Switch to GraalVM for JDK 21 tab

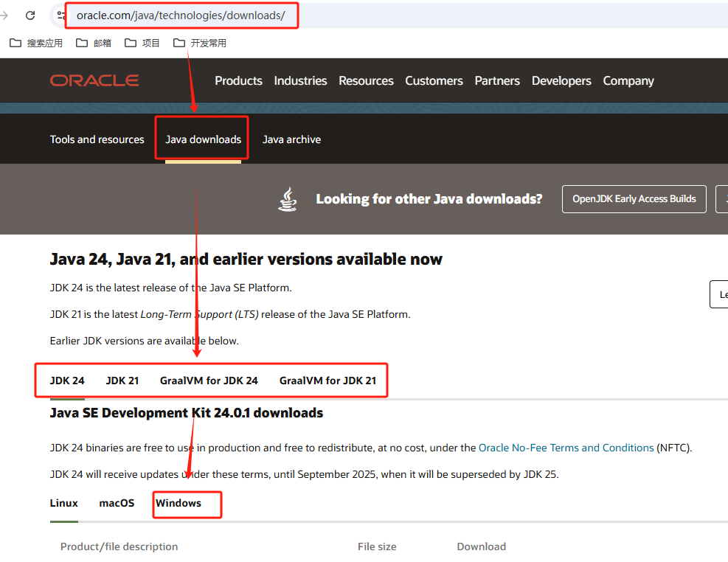click(x=327, y=381)
